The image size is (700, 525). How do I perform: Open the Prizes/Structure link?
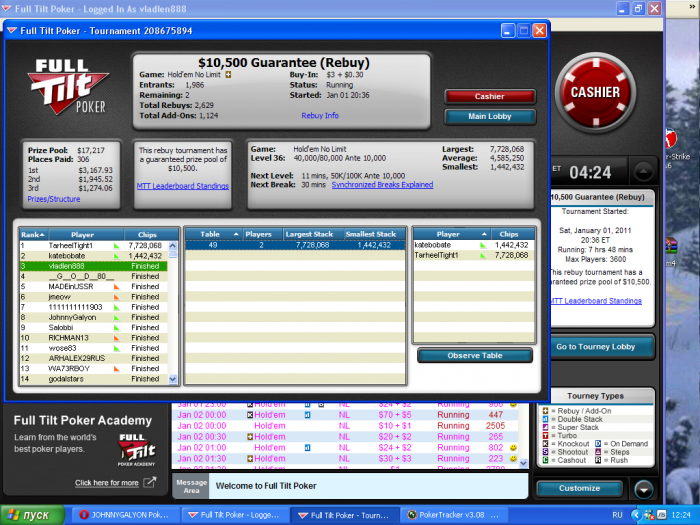pos(54,199)
